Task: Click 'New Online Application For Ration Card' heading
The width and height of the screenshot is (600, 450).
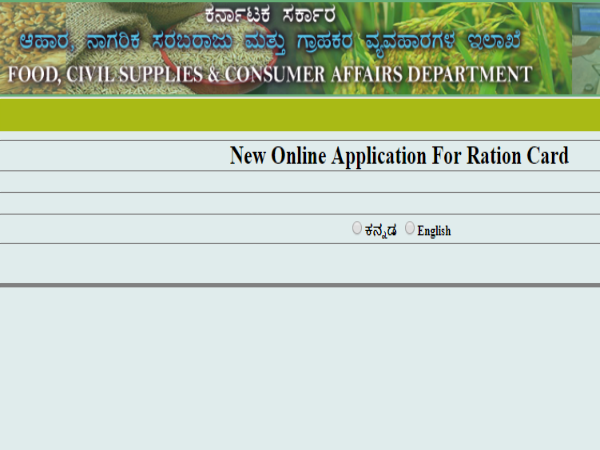Action: (399, 156)
